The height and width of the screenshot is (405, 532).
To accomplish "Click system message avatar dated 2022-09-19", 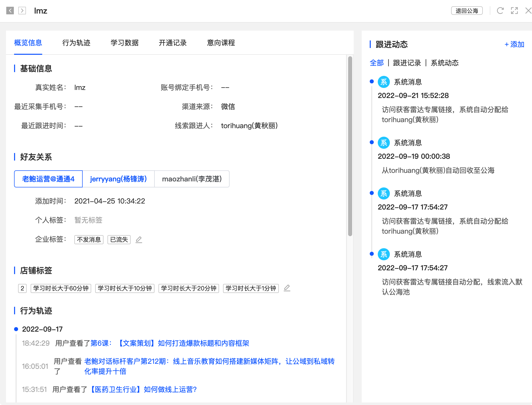I will point(384,143).
